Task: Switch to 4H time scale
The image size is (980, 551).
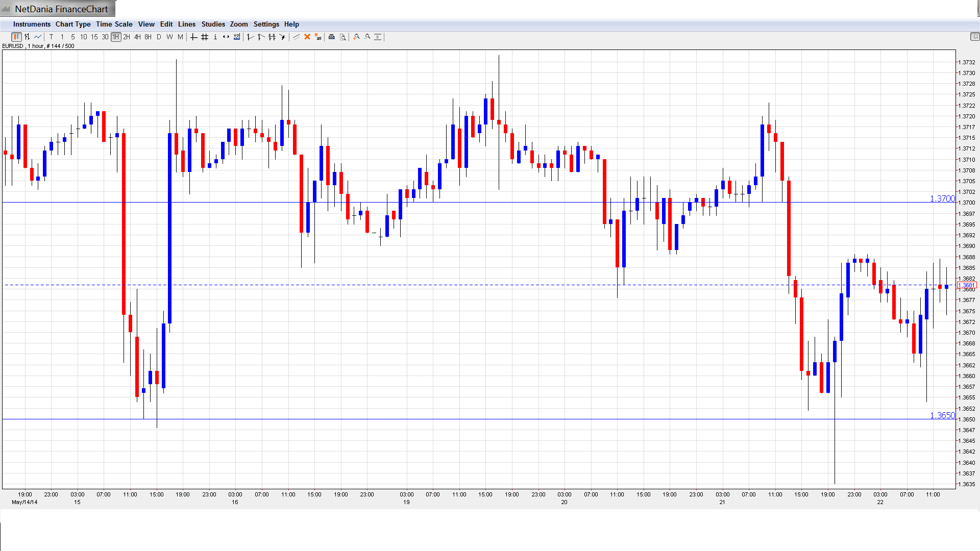Action: (x=137, y=37)
